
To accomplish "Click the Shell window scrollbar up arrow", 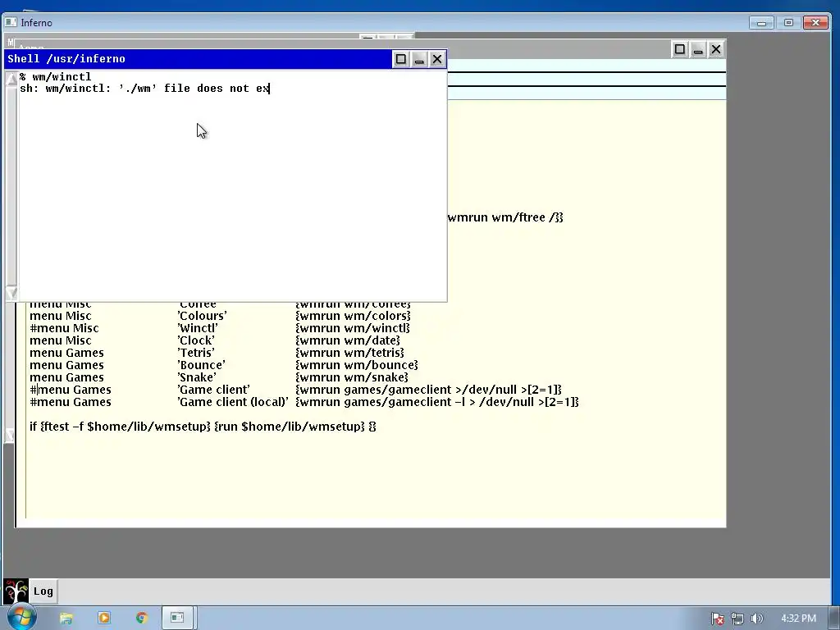I will [11, 80].
